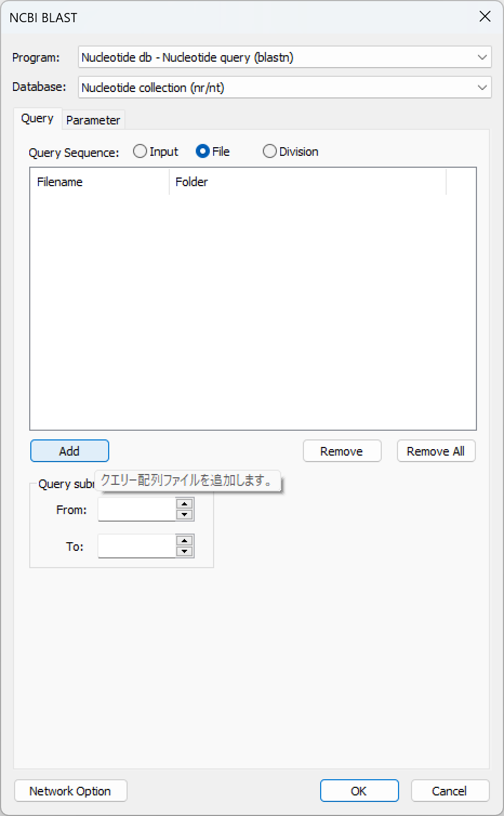This screenshot has width=504, height=816.
Task: Close the NCBI BLAST window
Action: 485,17
